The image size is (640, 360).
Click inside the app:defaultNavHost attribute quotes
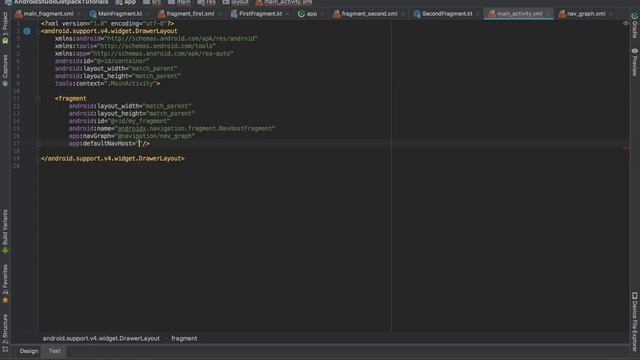coord(139,144)
